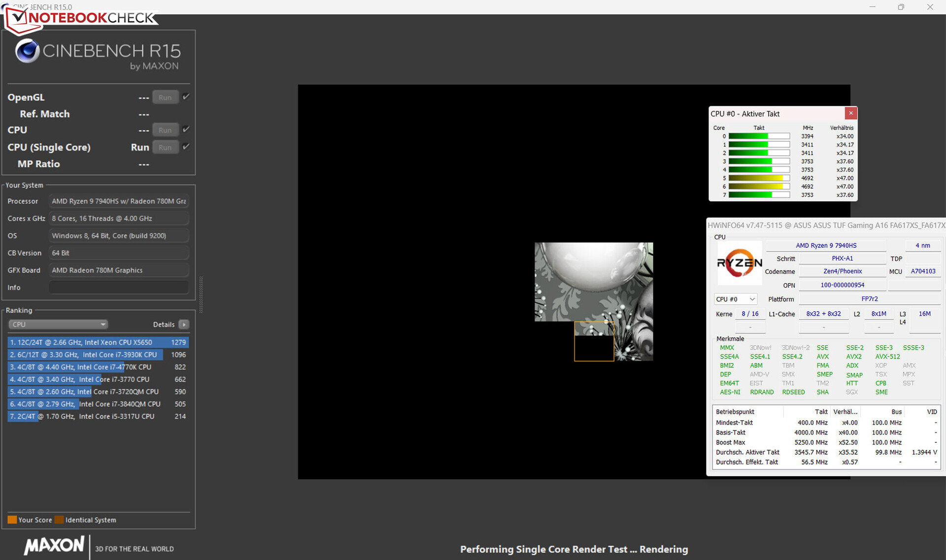The width and height of the screenshot is (946, 560).
Task: Click the Info text field
Action: pos(119,288)
